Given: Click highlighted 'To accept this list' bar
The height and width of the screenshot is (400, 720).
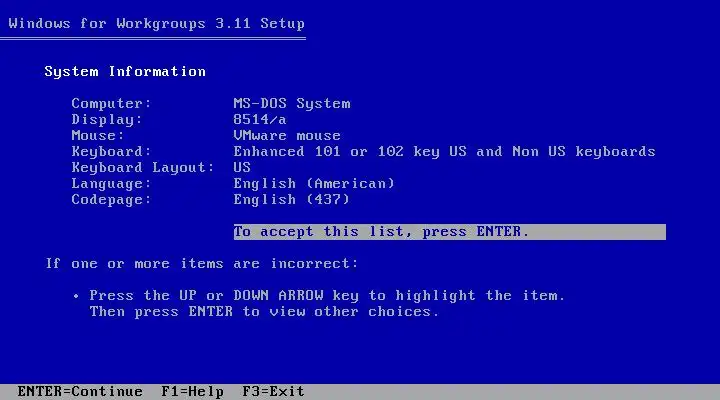Looking at the screenshot, I should point(450,231).
